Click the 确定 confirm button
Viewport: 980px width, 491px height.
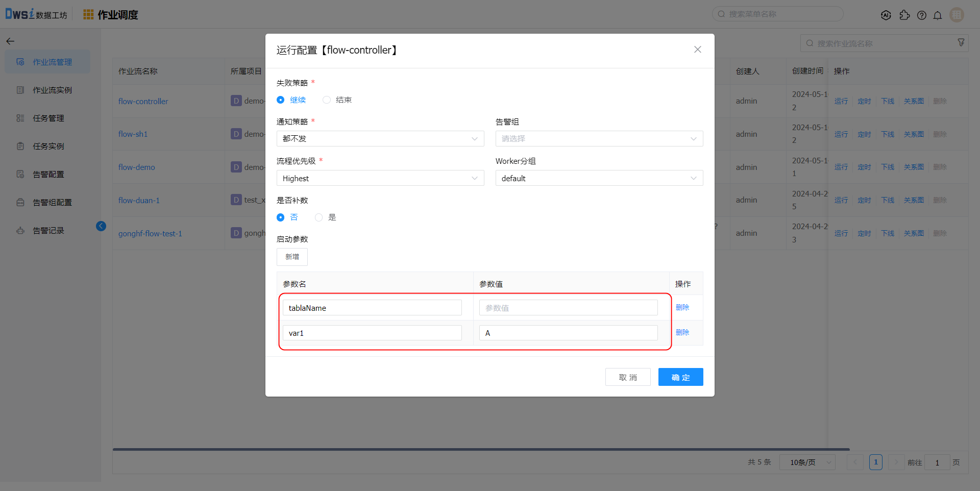pyautogui.click(x=680, y=377)
